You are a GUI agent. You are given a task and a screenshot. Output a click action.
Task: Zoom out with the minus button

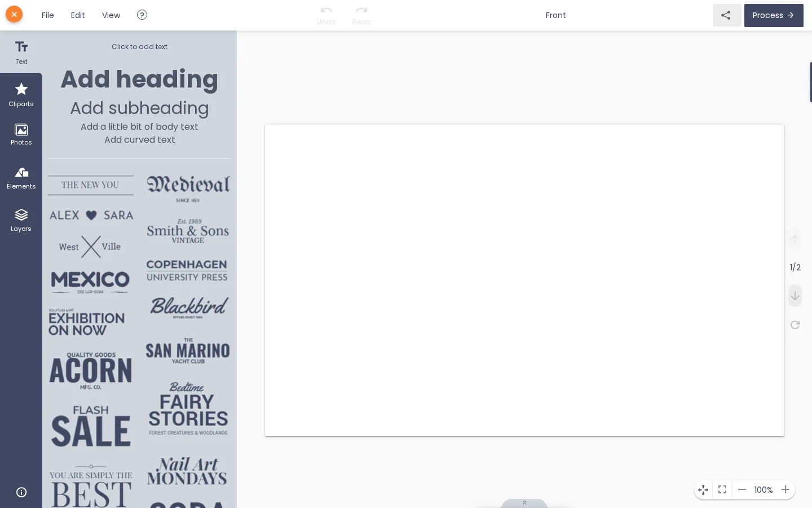coord(742,490)
